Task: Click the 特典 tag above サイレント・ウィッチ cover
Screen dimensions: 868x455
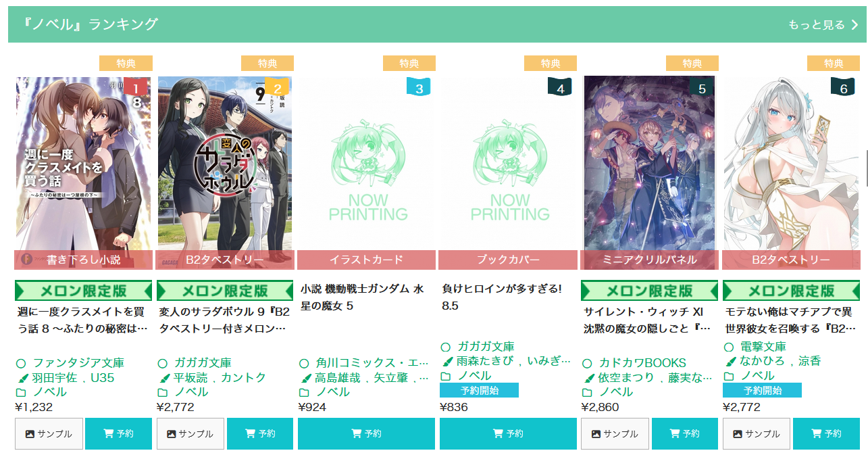Action: click(692, 64)
